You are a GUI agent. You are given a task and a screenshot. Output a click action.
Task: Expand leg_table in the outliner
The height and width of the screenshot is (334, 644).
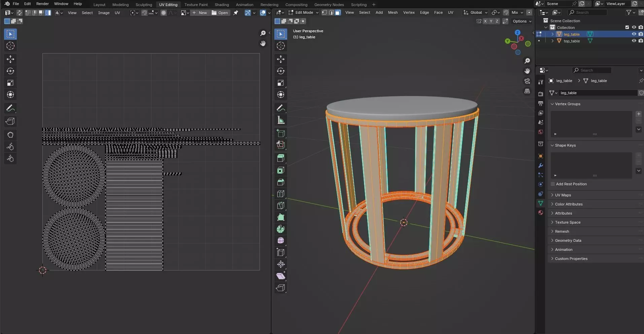click(552, 34)
